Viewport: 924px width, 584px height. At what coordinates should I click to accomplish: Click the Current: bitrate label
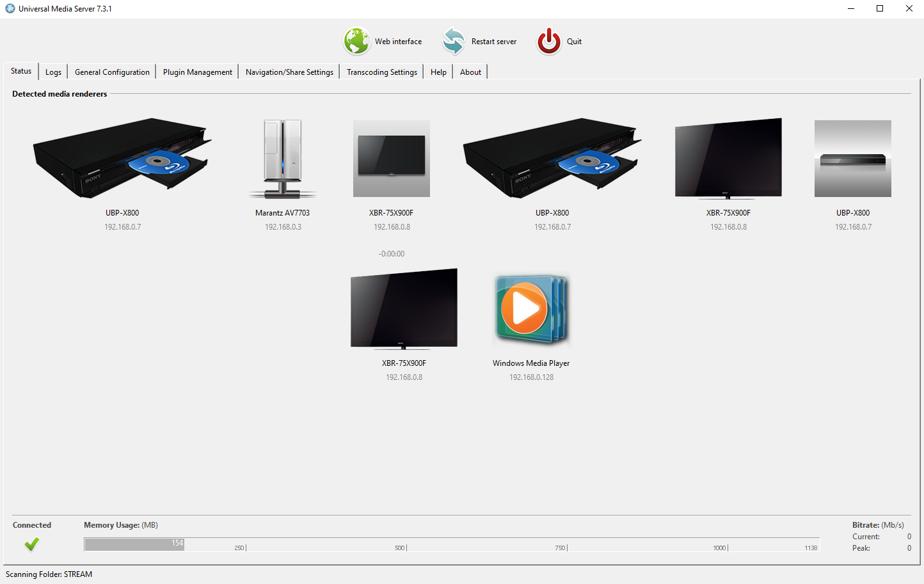point(866,537)
